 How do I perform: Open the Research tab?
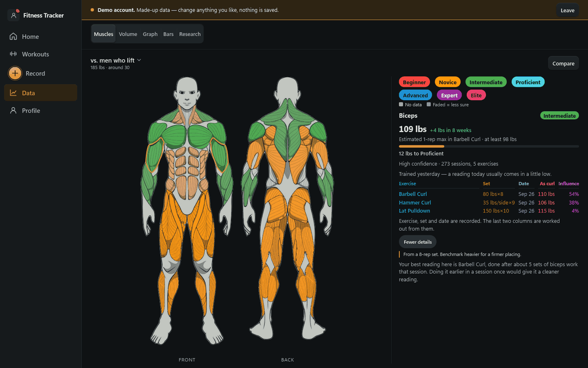pyautogui.click(x=190, y=34)
